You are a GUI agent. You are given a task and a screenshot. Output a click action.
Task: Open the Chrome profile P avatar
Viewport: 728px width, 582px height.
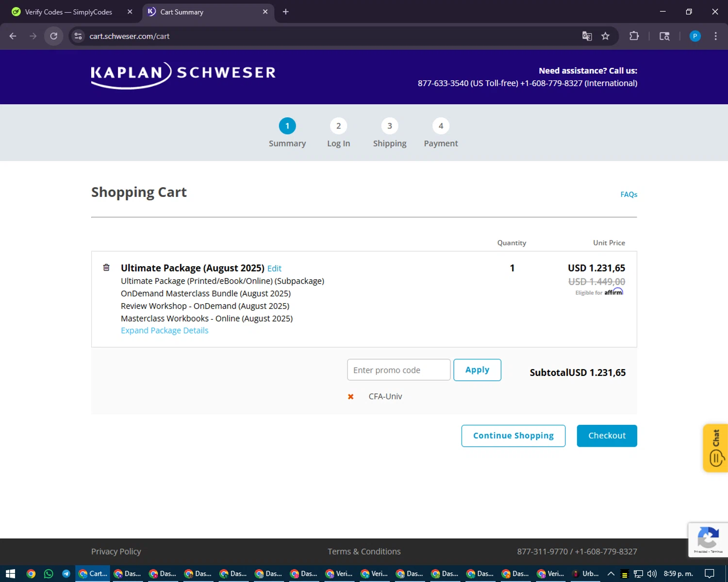695,36
